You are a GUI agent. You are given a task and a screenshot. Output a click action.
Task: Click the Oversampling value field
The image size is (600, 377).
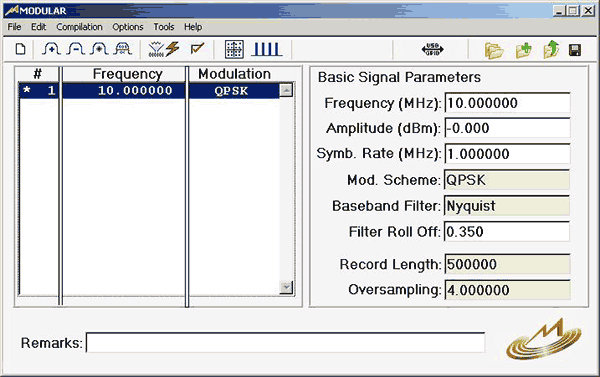point(507,290)
